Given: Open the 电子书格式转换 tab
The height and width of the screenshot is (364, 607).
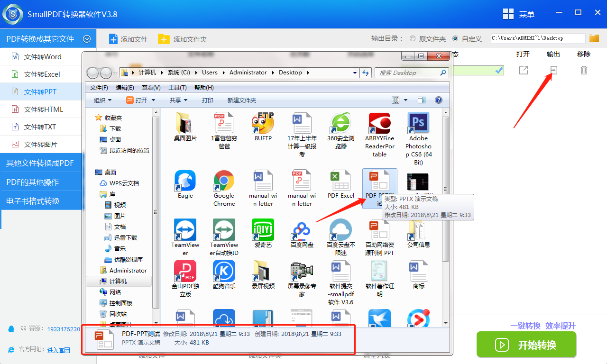Looking at the screenshot, I should pos(41,201).
